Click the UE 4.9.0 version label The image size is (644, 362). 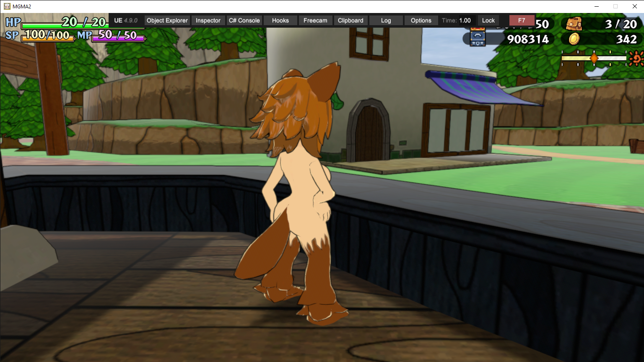pos(126,21)
